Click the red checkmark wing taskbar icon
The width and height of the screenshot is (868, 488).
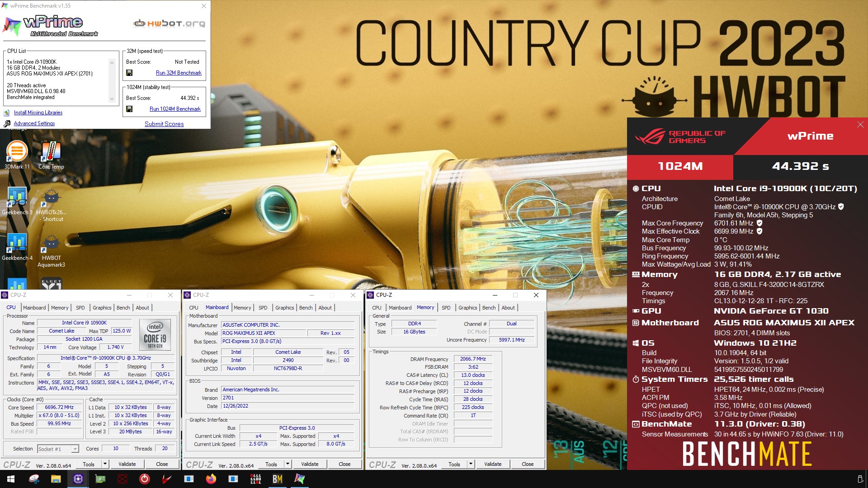[166, 479]
